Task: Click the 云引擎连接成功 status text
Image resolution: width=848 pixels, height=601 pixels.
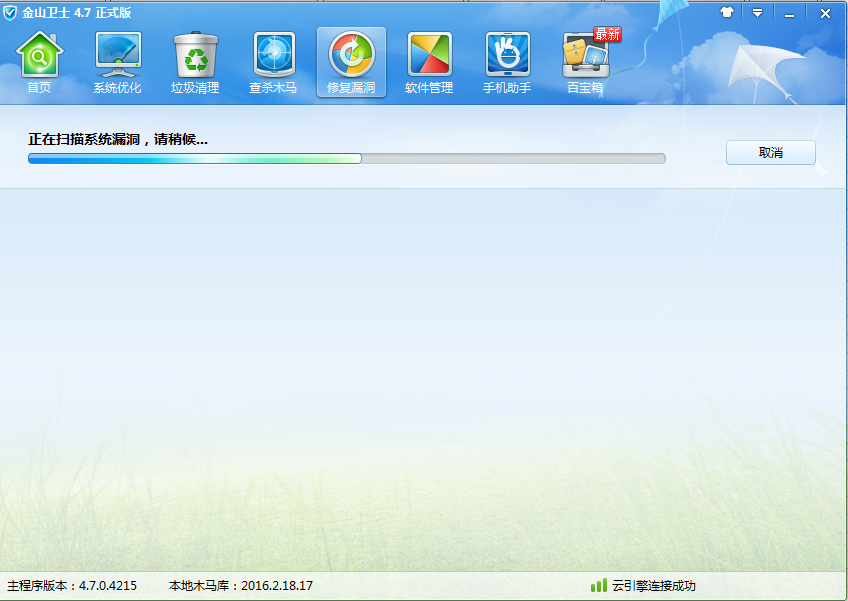Action: pos(654,585)
